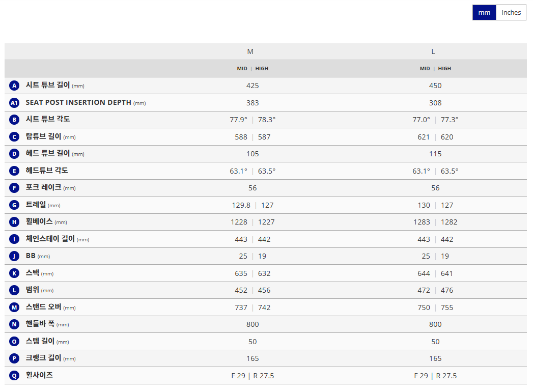This screenshot has height=392, width=533.
Task: Switch units to mm
Action: point(484,13)
